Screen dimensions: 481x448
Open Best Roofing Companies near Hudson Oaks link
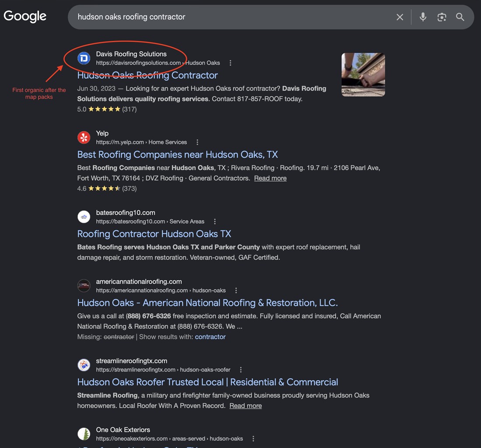(177, 154)
